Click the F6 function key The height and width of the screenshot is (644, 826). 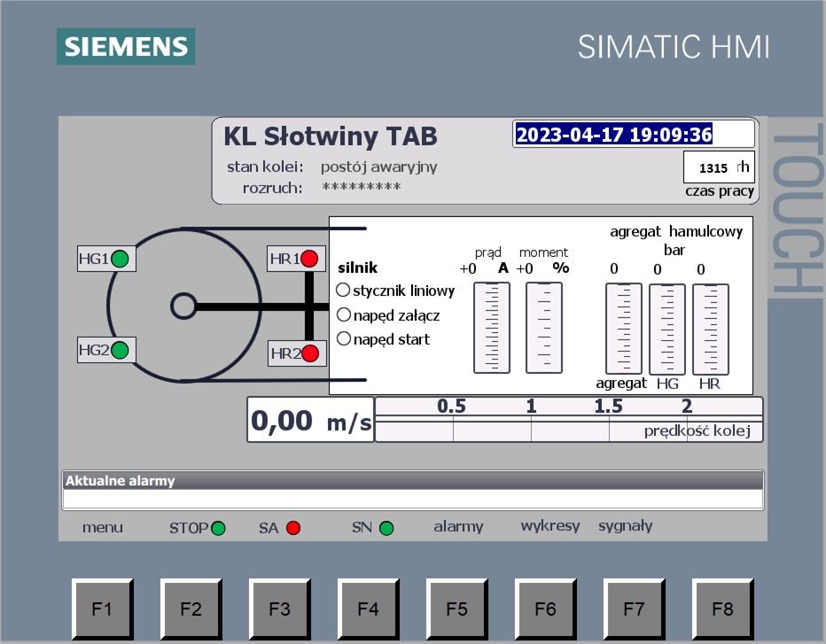pos(545,609)
